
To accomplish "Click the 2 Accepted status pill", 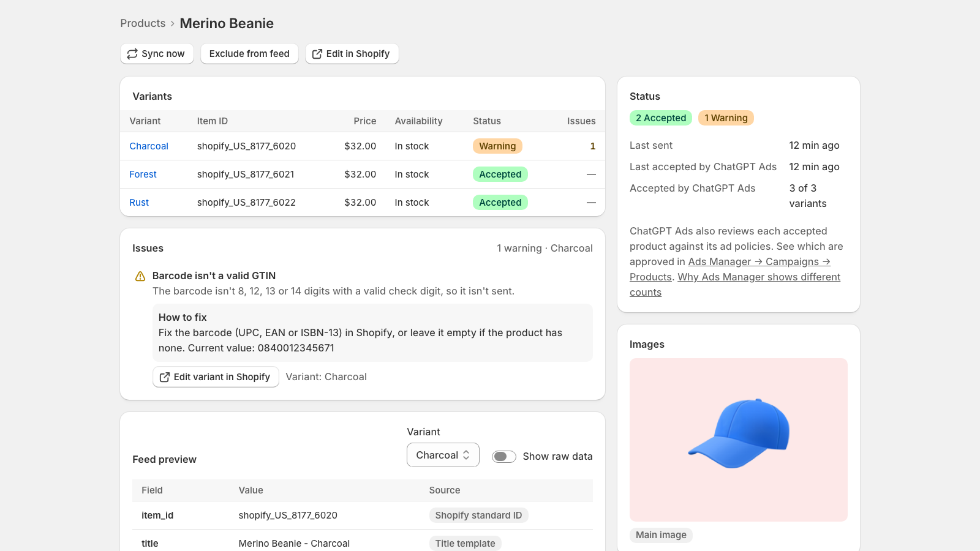I will pos(661,118).
